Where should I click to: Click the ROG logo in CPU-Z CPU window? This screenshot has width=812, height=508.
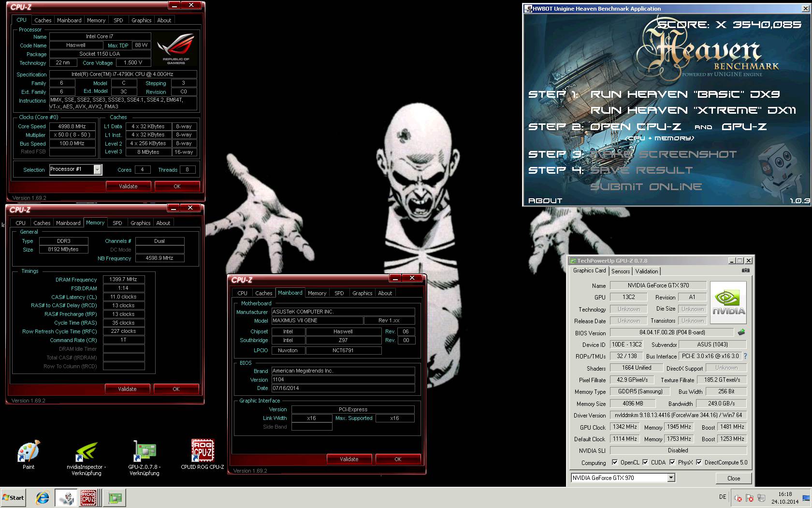pyautogui.click(x=176, y=48)
